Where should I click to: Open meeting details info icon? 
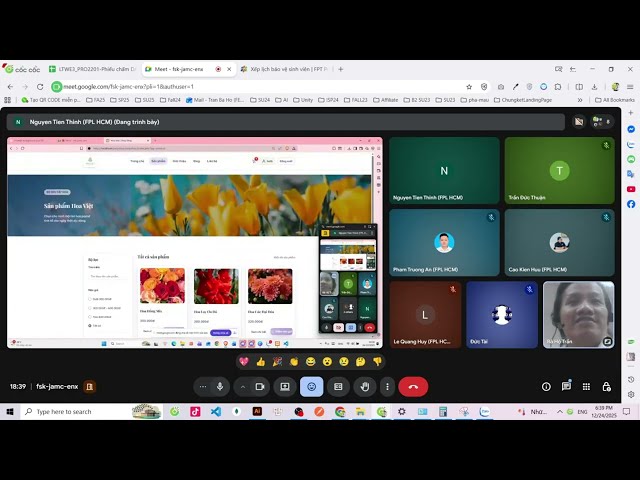click(x=546, y=387)
